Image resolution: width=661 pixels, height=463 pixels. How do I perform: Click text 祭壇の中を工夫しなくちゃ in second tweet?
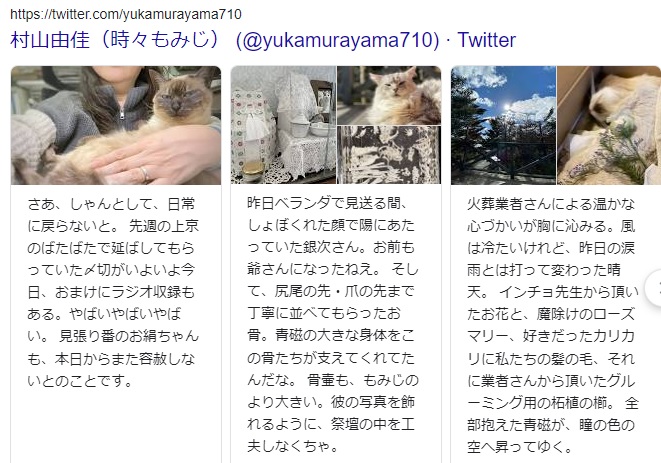point(331,434)
